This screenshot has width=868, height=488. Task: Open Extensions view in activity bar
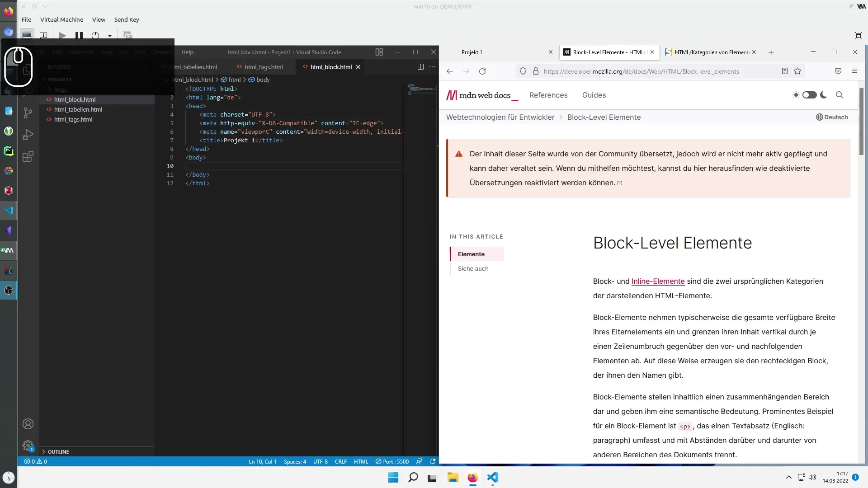point(28,157)
